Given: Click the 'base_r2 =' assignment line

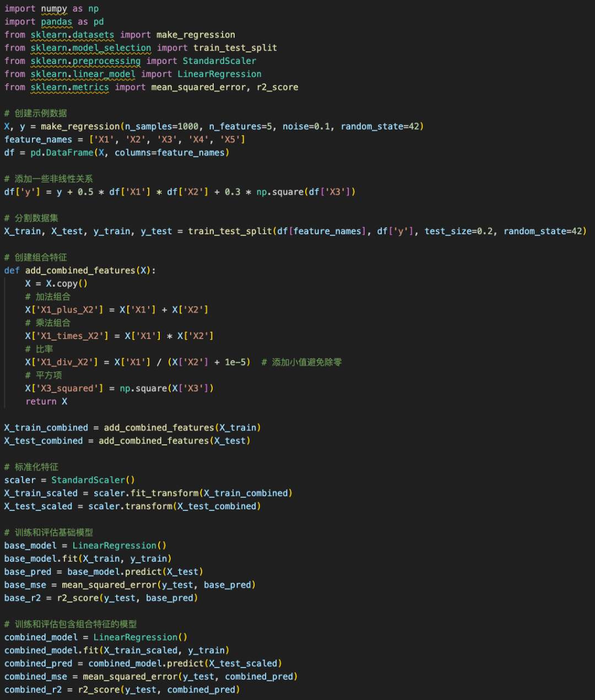Looking at the screenshot, I should 101,599.
